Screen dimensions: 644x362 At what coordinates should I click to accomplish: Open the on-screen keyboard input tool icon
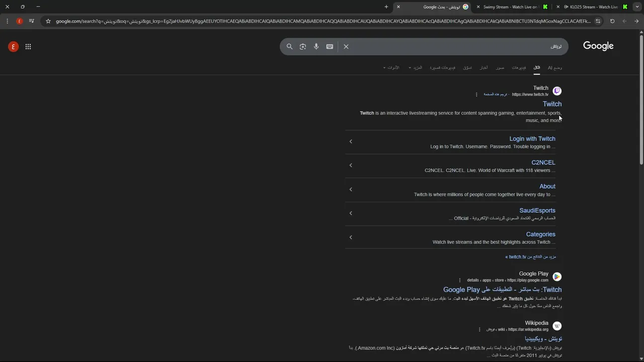[x=330, y=46]
